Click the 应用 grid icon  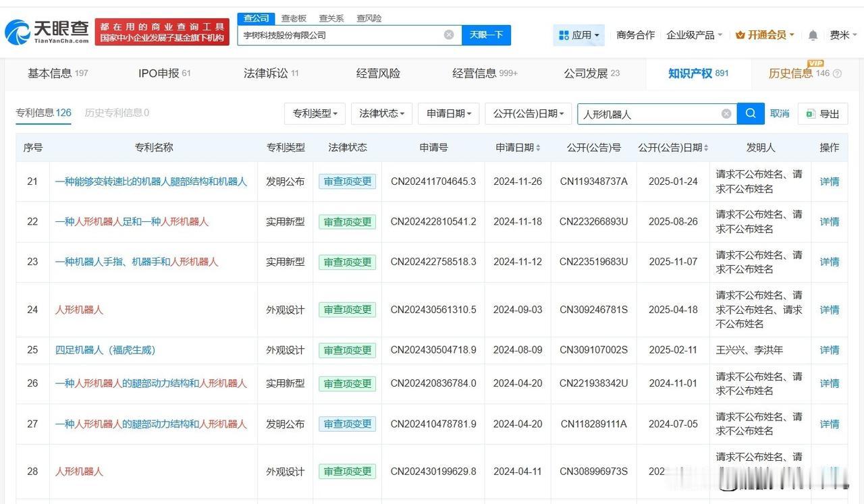point(564,35)
